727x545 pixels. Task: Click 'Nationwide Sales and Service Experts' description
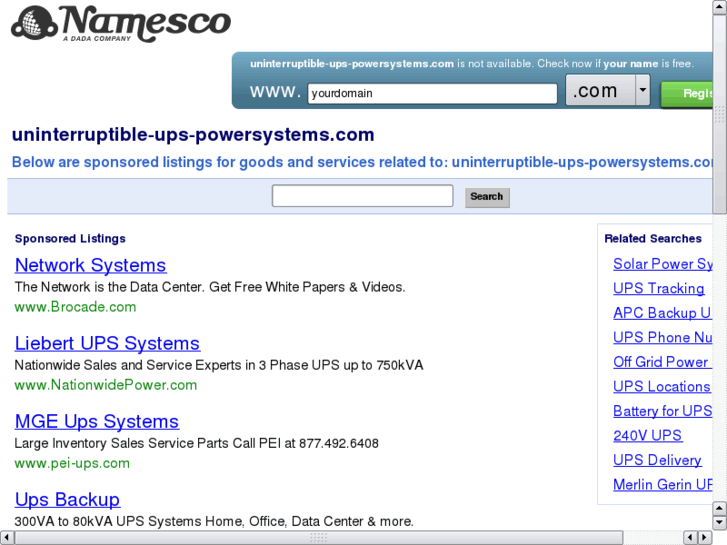219,365
